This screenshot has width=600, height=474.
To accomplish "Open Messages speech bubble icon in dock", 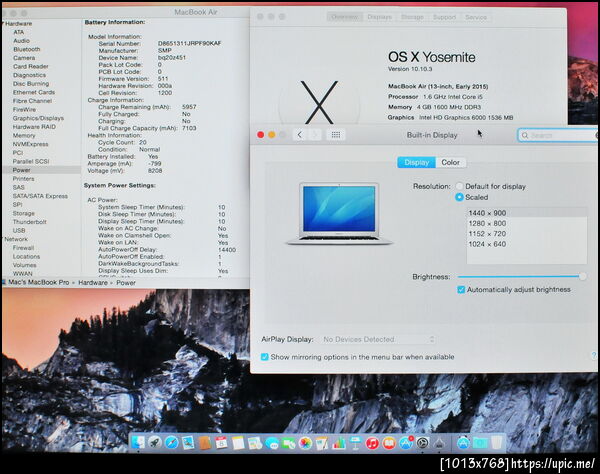I will (x=272, y=443).
